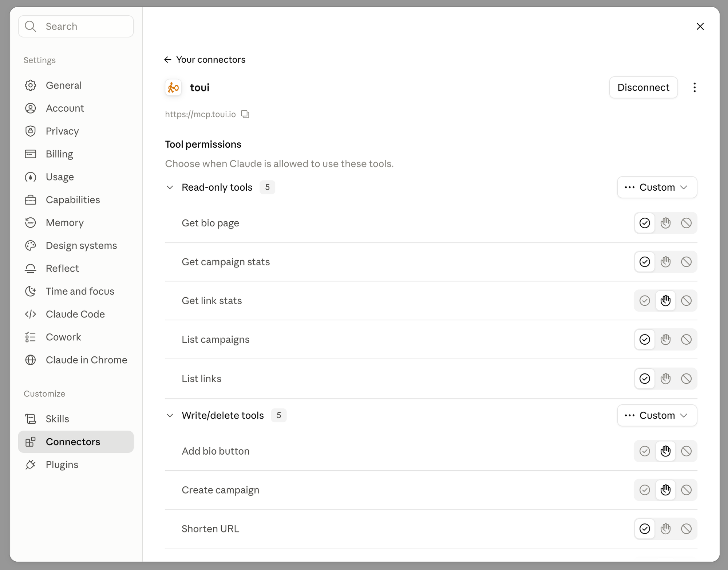Click the search magnifier icon

tap(31, 26)
